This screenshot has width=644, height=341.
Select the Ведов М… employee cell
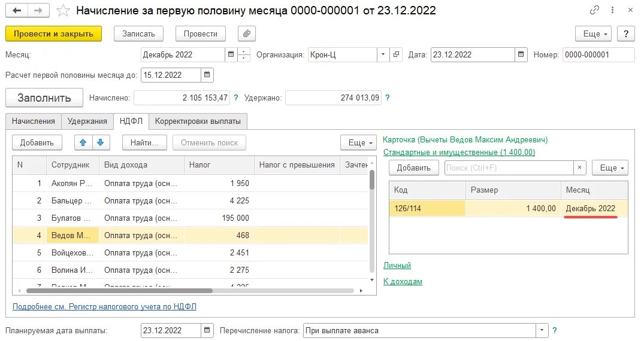(72, 235)
